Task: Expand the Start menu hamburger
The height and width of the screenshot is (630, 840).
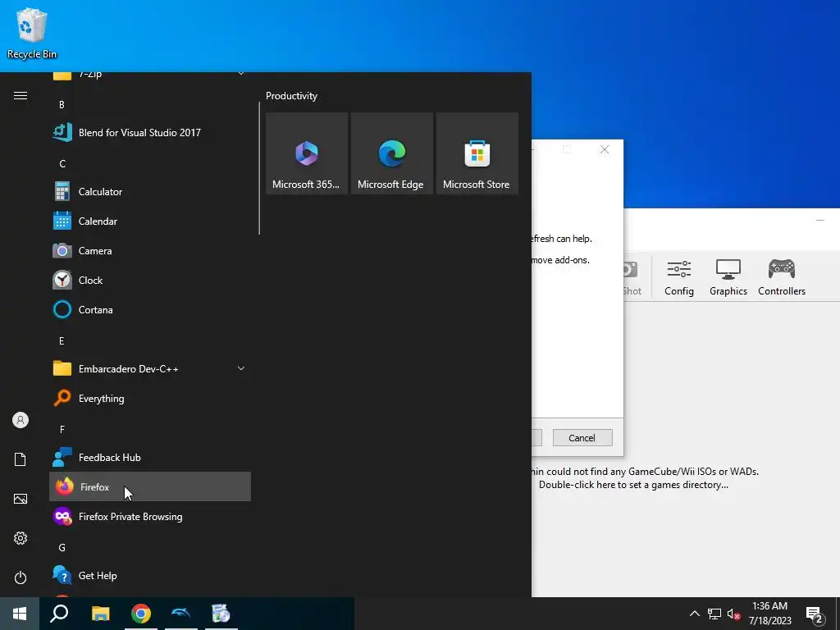Action: pyautogui.click(x=21, y=95)
